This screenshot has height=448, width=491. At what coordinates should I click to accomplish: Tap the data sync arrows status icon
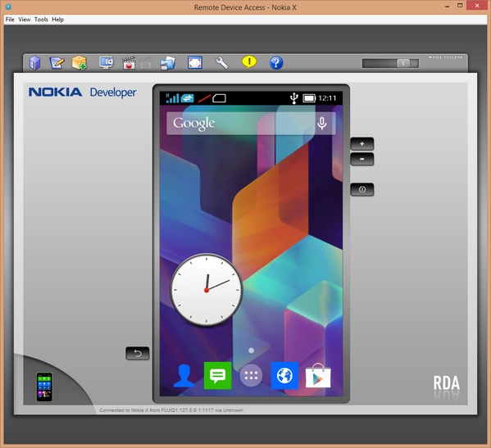pos(187,98)
